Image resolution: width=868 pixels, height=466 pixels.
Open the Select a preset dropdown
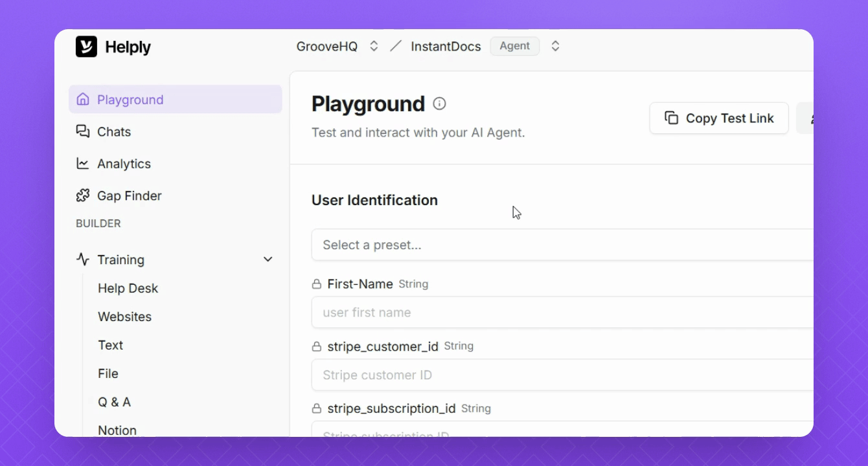pos(562,245)
